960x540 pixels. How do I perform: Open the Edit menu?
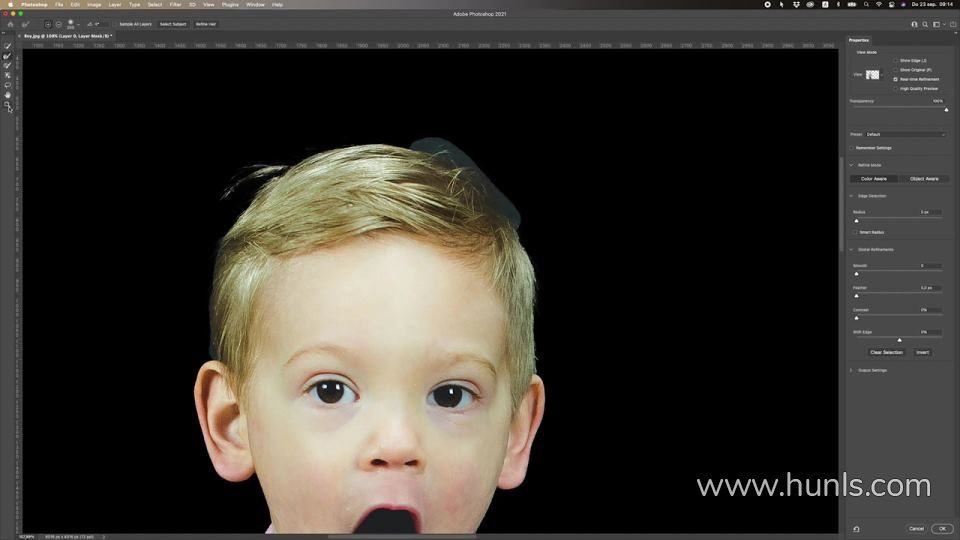pyautogui.click(x=75, y=4)
